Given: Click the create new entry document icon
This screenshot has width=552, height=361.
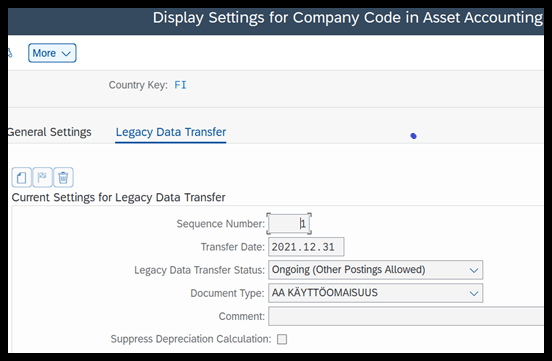Looking at the screenshot, I should (21, 177).
